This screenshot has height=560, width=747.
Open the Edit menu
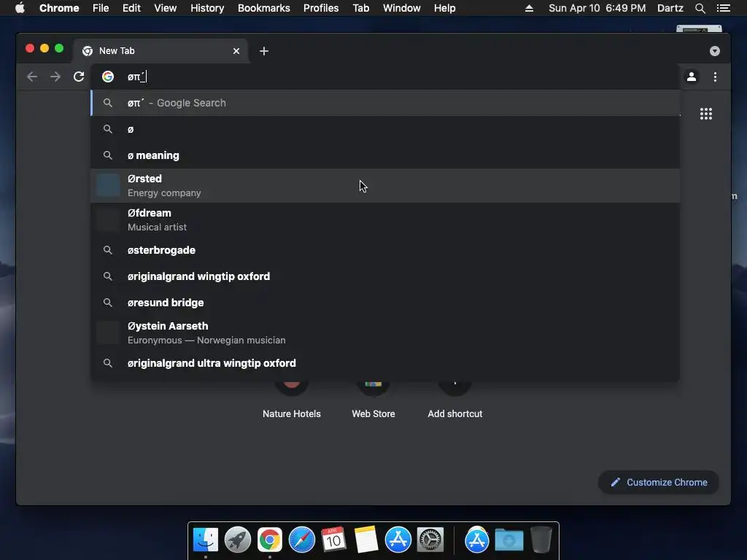(x=131, y=8)
